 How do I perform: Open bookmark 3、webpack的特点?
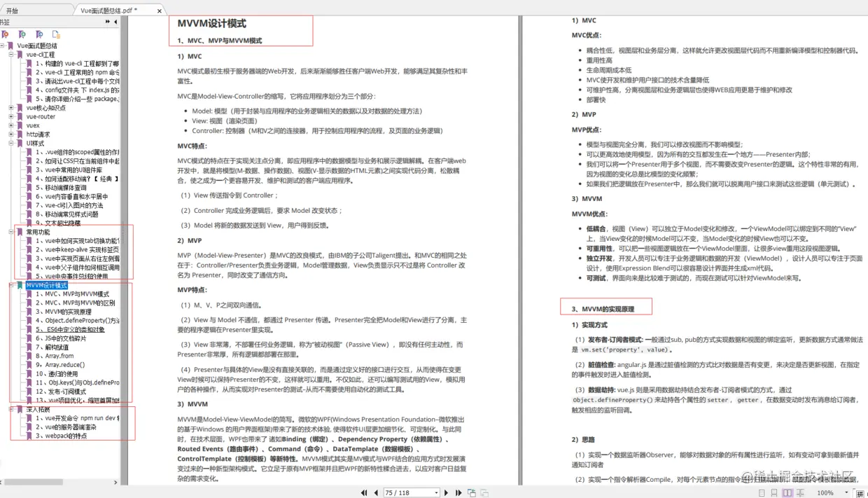[x=60, y=436]
